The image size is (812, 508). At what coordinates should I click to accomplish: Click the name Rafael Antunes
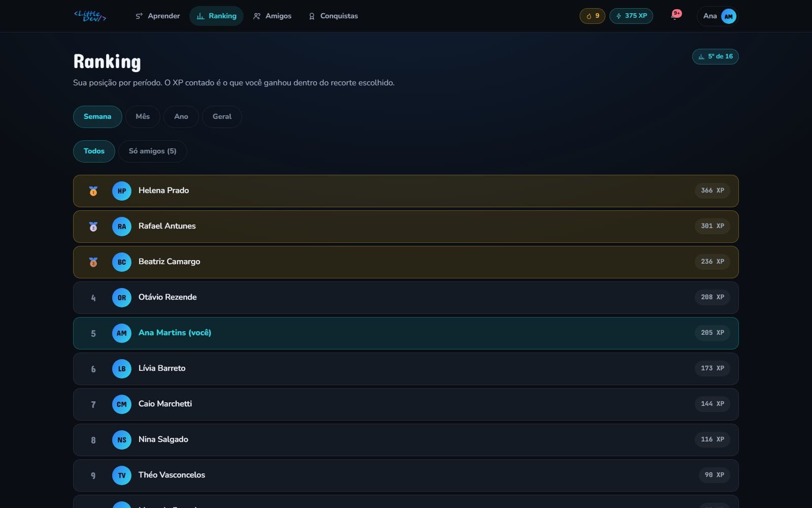(167, 226)
